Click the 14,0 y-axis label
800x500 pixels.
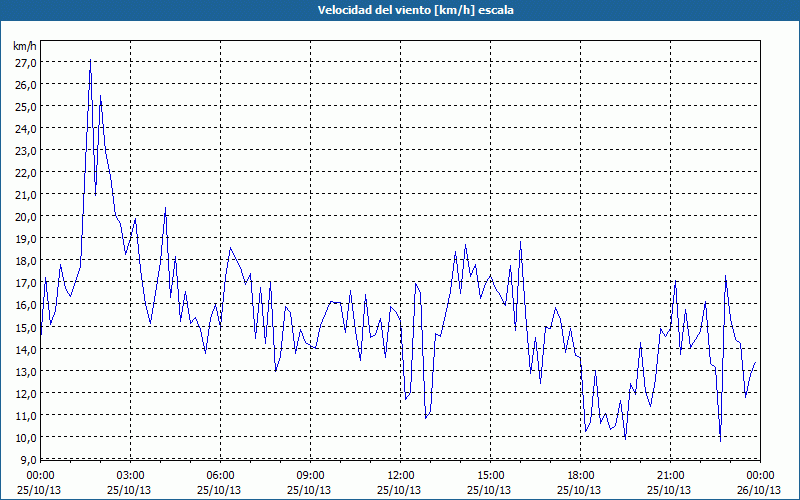point(26,349)
